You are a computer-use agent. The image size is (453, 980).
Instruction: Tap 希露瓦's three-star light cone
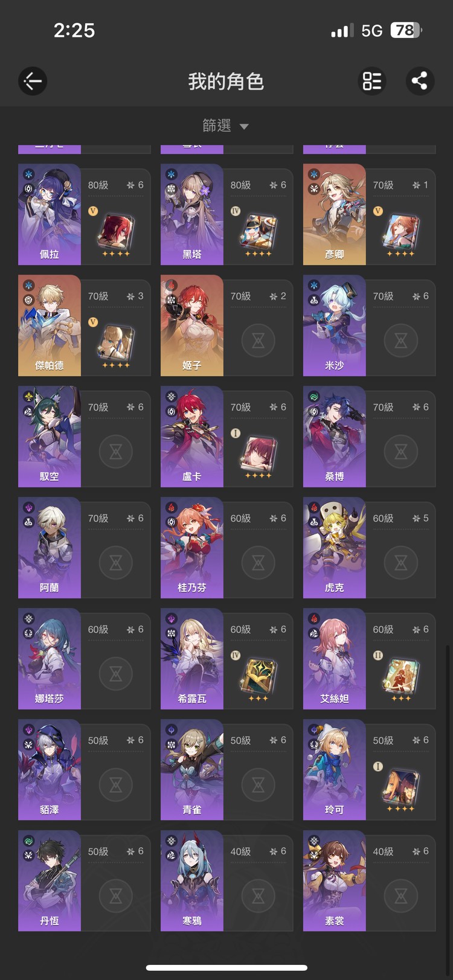[259, 676]
